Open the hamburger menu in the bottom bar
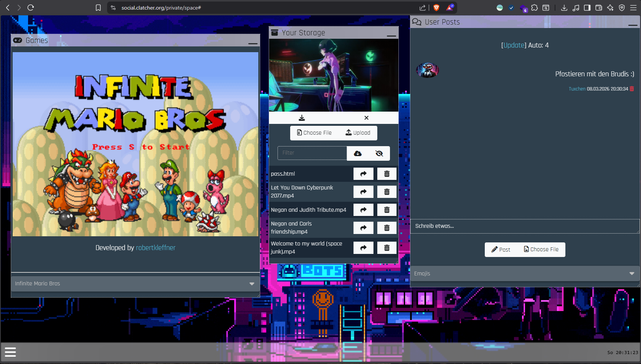641x364 pixels. pyautogui.click(x=10, y=352)
